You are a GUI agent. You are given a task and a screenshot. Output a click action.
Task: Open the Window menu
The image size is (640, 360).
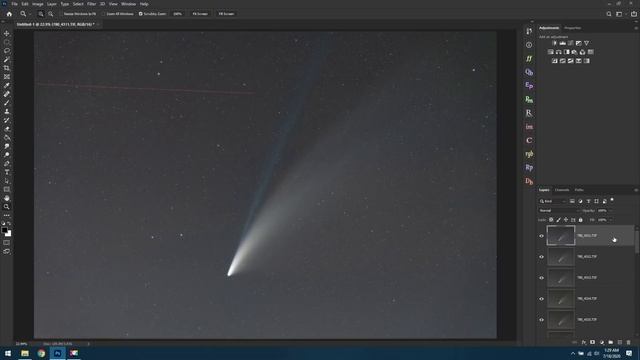click(x=128, y=4)
